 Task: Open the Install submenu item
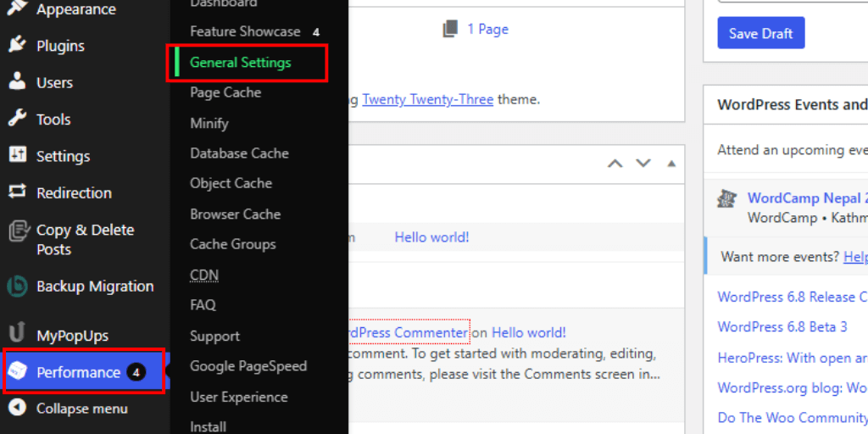tap(209, 427)
